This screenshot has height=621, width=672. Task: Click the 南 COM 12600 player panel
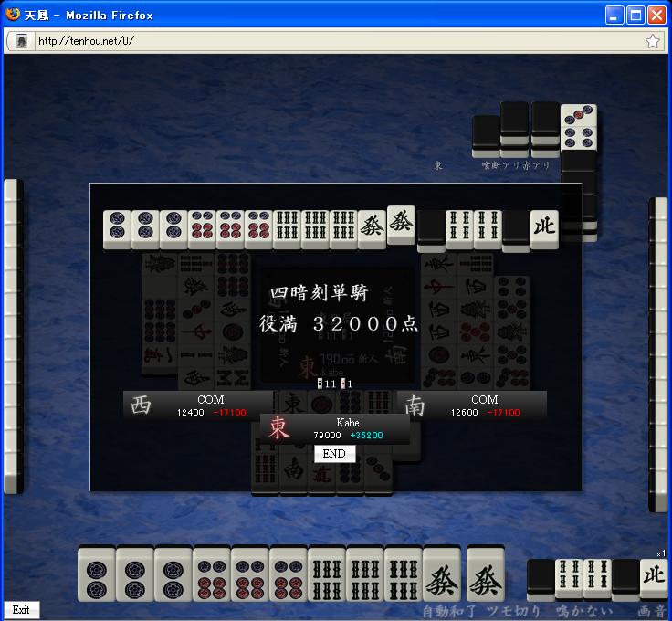[472, 405]
